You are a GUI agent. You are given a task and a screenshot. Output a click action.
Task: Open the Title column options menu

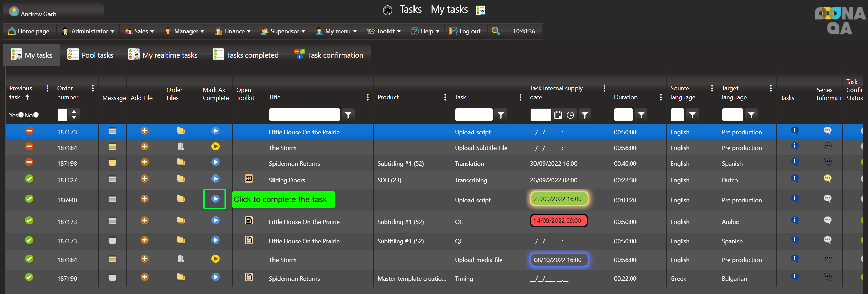coord(368,97)
